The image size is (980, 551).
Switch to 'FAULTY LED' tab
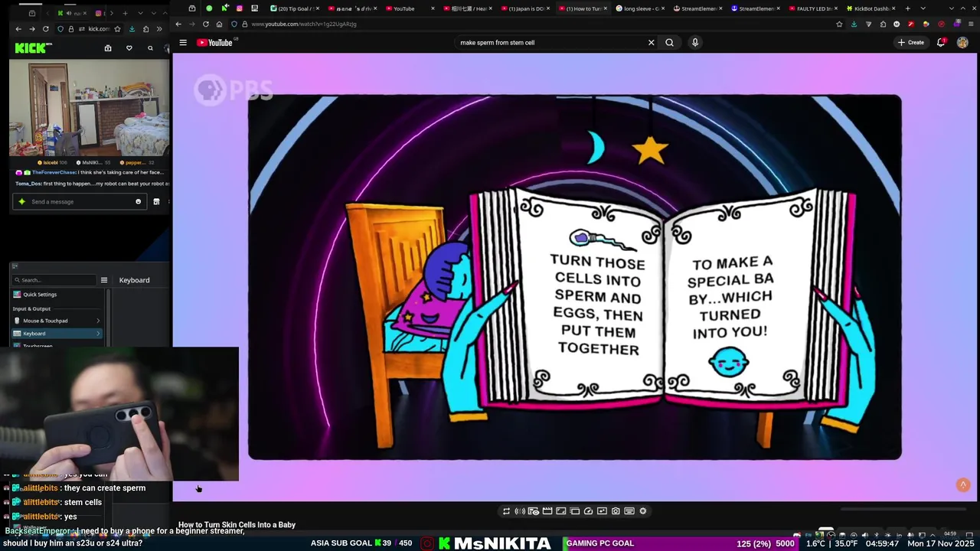(x=812, y=8)
